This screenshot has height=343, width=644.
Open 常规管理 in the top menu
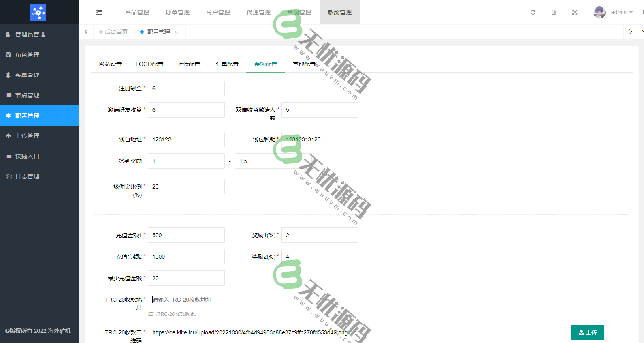tap(299, 12)
